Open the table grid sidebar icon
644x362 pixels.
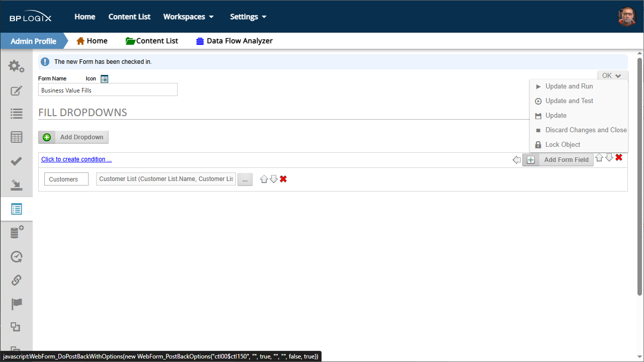click(x=16, y=137)
